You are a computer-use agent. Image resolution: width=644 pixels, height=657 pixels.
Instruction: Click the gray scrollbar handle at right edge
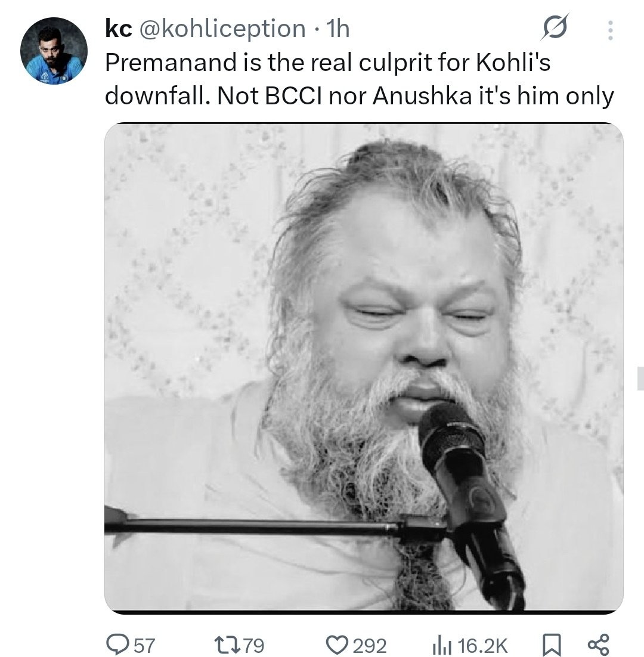click(x=640, y=379)
